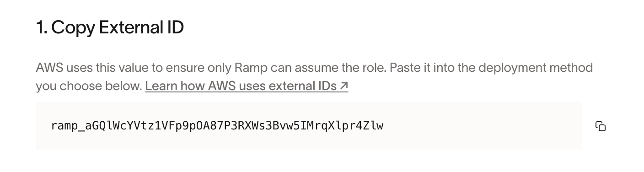Copy the external ID using the copy icon
Screen dimensions: 644x172
pos(601,126)
